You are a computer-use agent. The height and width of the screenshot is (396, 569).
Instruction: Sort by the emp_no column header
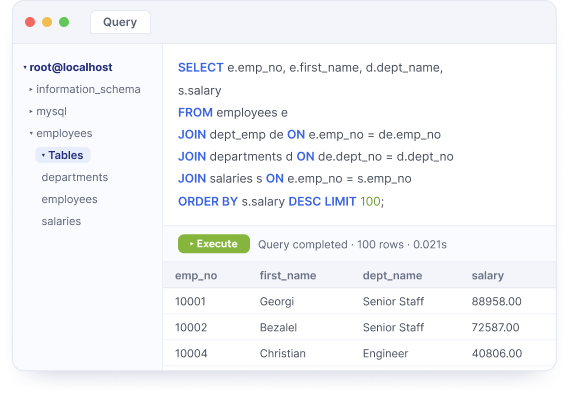click(196, 275)
